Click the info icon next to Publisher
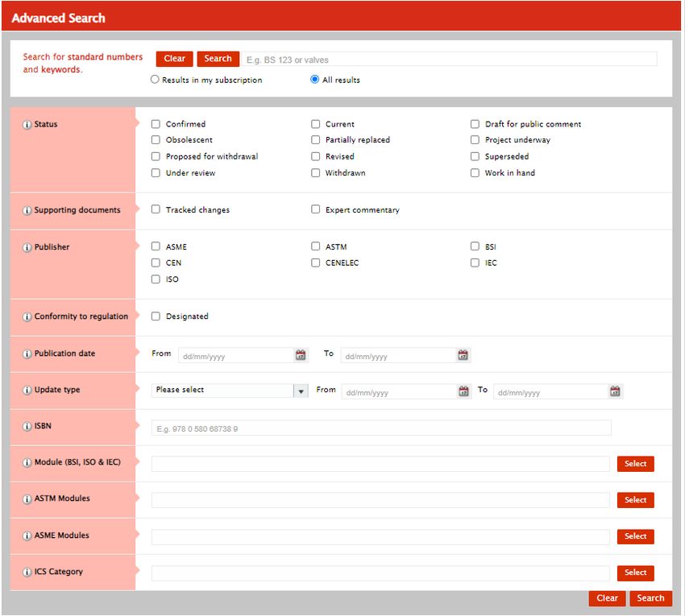 tap(27, 248)
